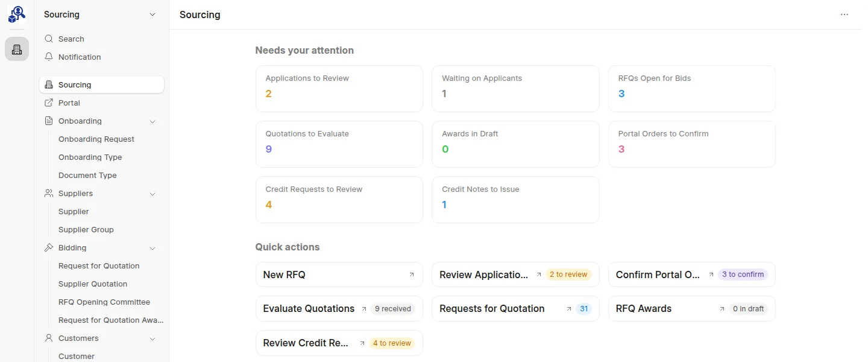Click the Notification bell icon
This screenshot has height=362, width=868.
(49, 57)
